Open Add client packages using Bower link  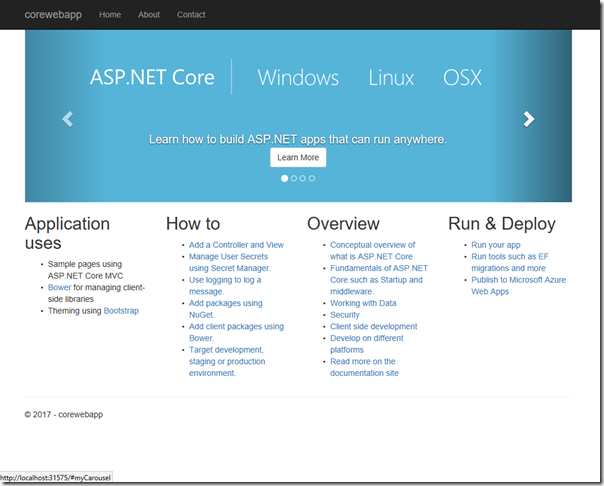236,332
